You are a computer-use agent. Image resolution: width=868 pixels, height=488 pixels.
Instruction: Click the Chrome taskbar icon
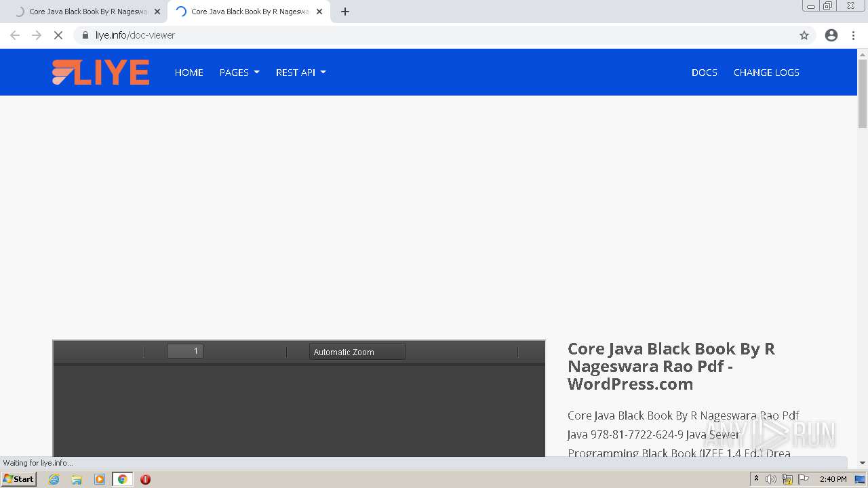click(x=123, y=479)
